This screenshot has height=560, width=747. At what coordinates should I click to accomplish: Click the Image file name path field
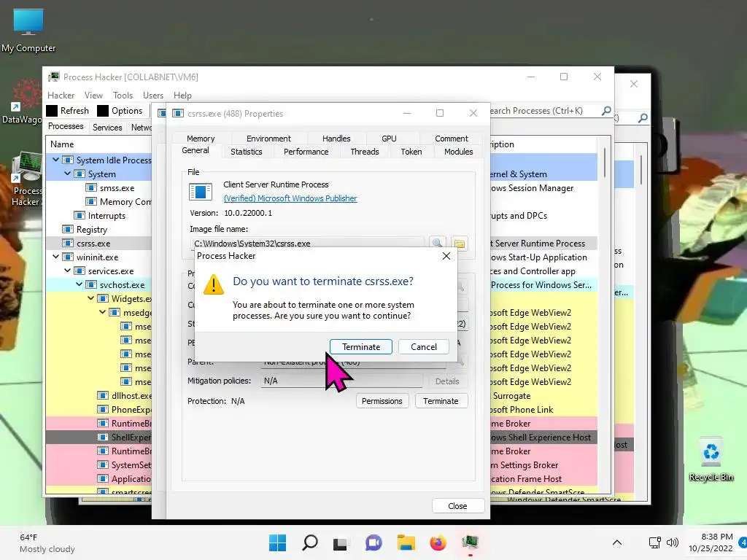tap(307, 243)
